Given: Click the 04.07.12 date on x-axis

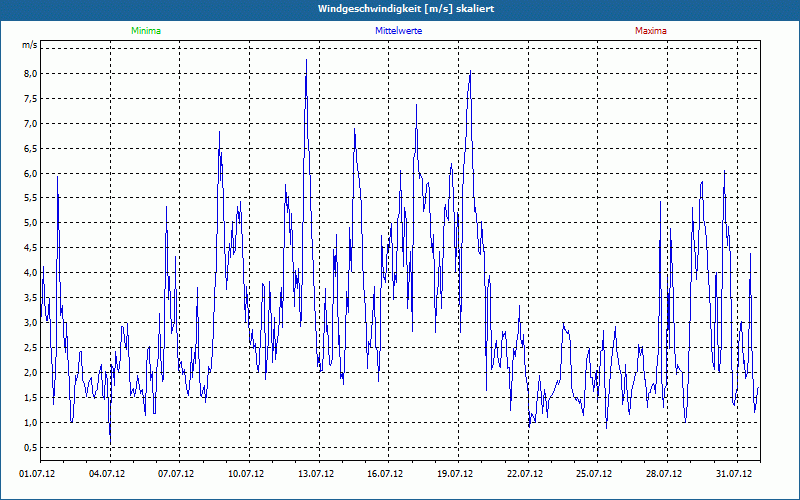Looking at the screenshot, I should tap(107, 474).
